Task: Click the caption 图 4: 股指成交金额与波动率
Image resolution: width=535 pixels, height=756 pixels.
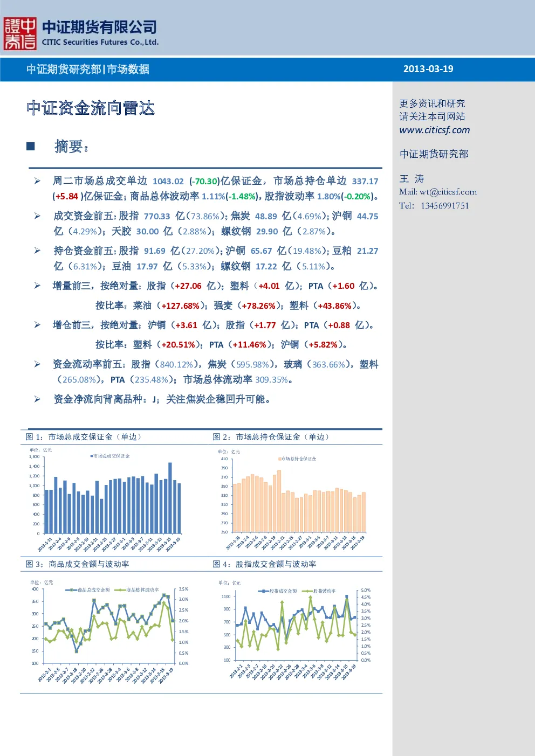Action: (265, 564)
